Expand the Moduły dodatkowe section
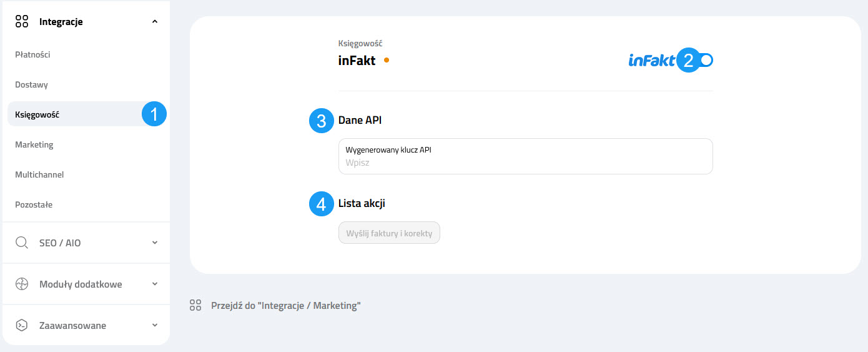 [155, 284]
